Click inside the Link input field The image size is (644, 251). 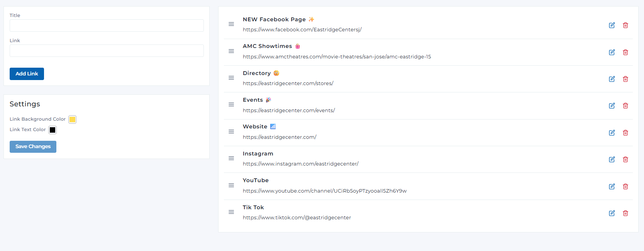point(107,51)
